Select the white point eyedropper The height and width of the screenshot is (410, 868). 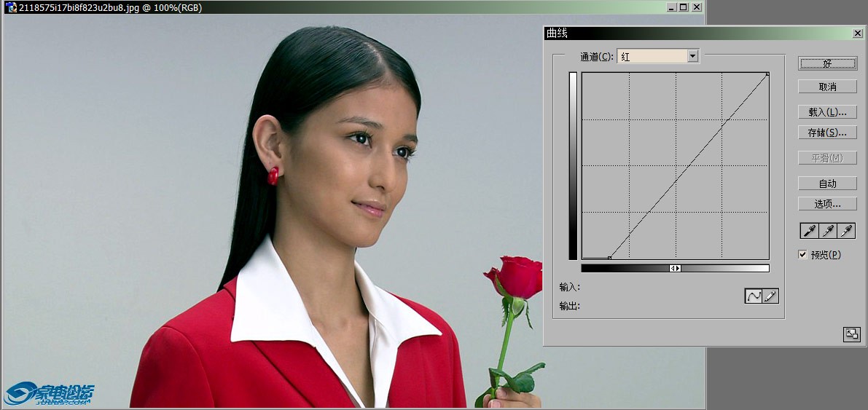pos(846,231)
